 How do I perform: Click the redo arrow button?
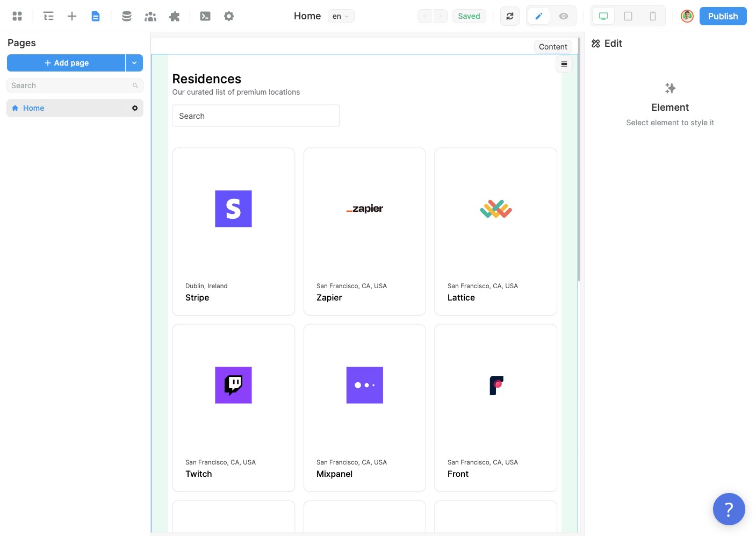click(441, 16)
